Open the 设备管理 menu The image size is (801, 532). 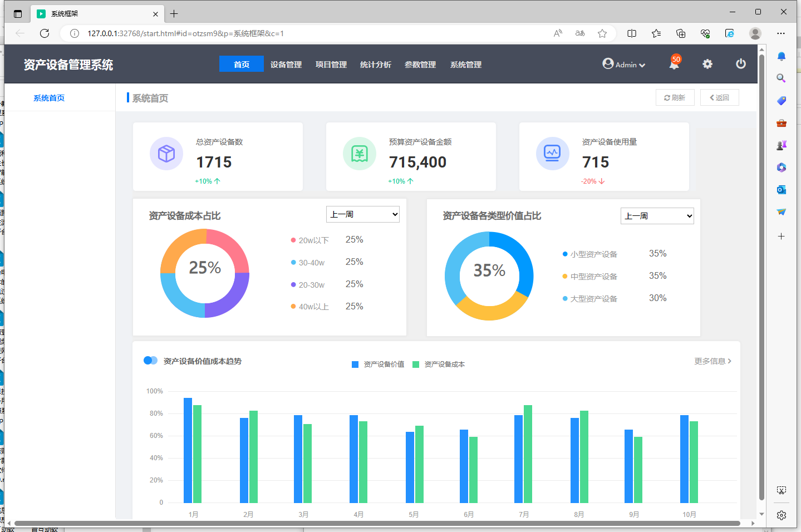pyautogui.click(x=286, y=65)
